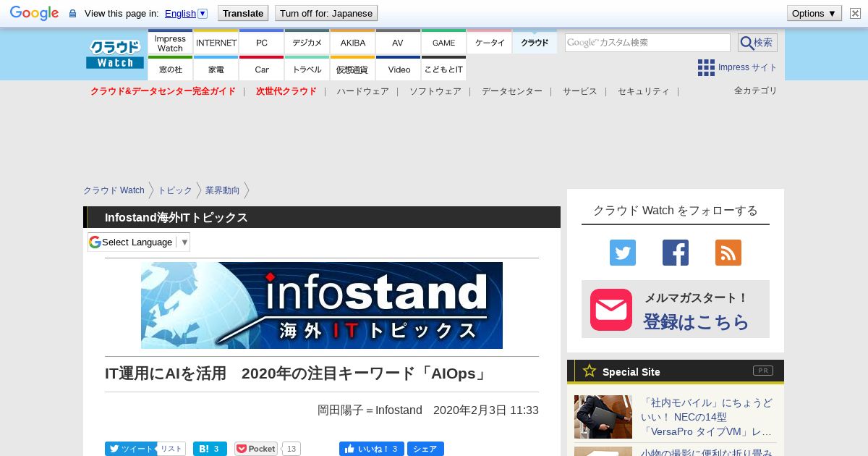868x456 pixels.
Task: Click the Special Site star icon
Action: [590, 371]
